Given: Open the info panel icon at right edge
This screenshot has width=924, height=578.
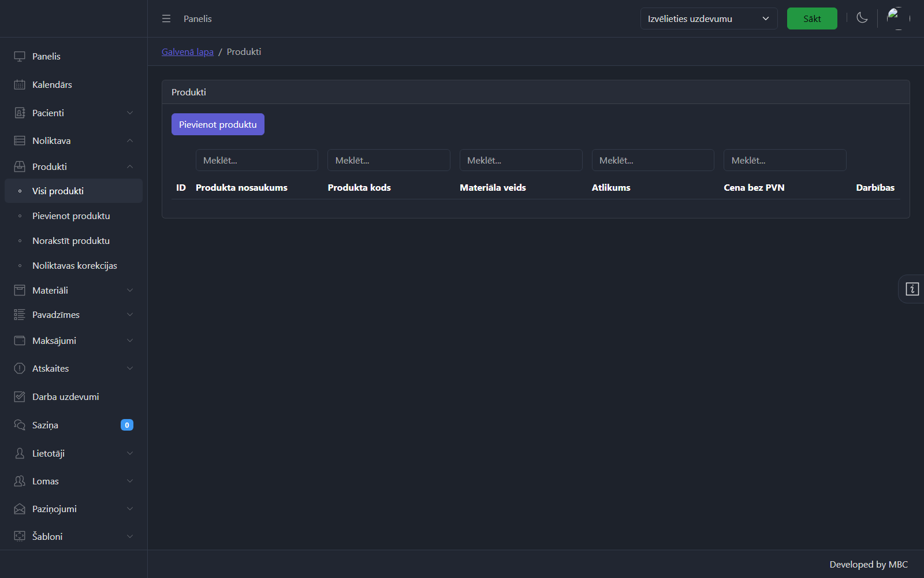Looking at the screenshot, I should (912, 289).
